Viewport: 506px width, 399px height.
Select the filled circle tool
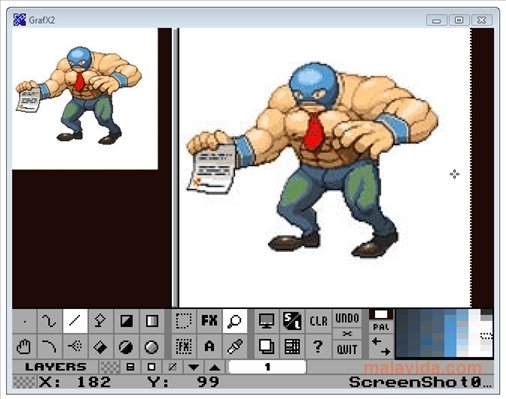pos(126,347)
